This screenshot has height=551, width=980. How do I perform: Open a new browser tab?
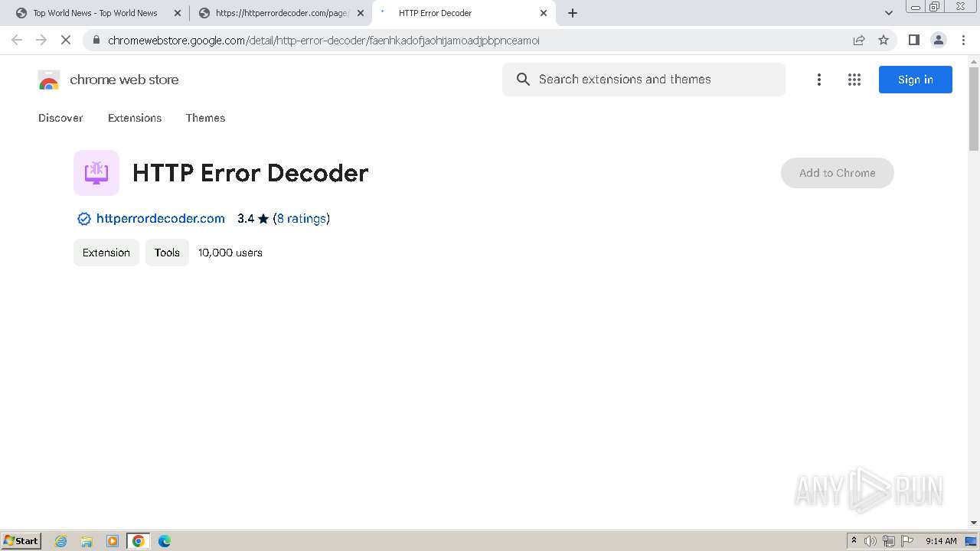click(573, 13)
